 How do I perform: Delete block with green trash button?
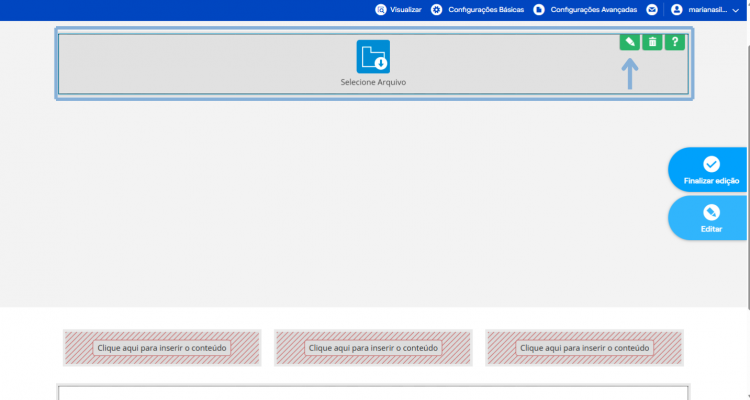click(652, 42)
